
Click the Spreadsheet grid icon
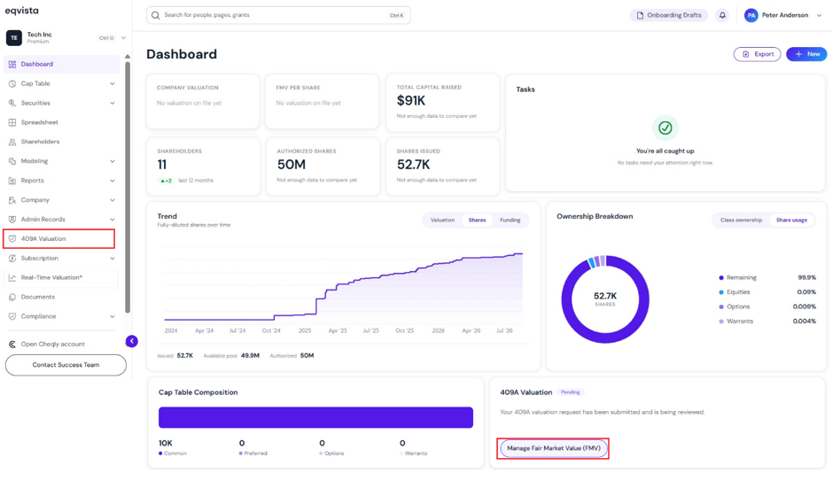point(12,122)
